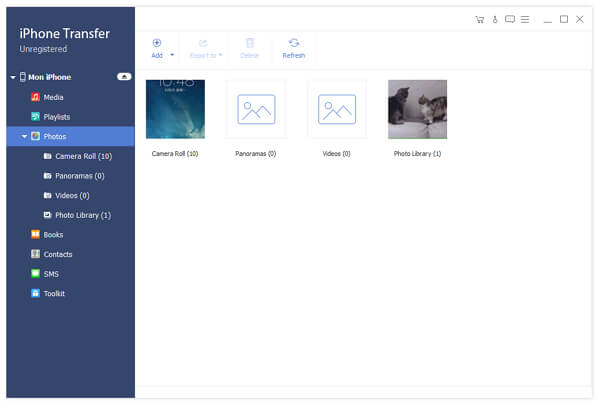Click the Photo Library (1) caption text

click(x=417, y=153)
